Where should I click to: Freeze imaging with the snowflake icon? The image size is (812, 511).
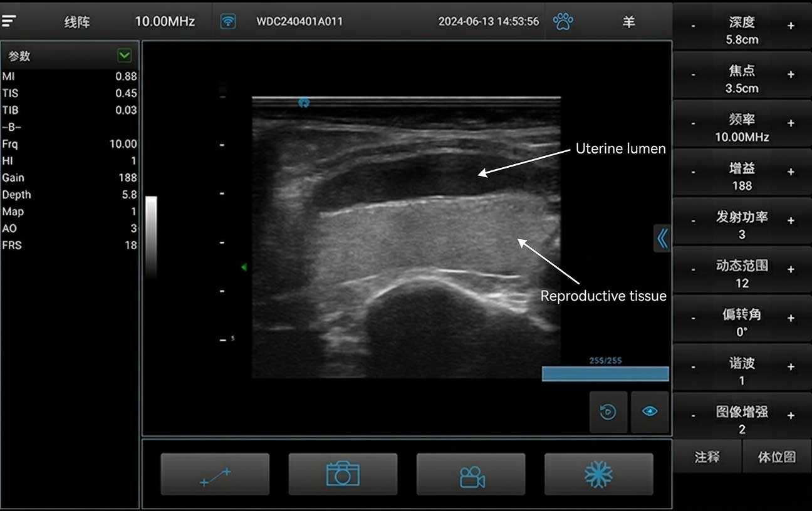[599, 474]
